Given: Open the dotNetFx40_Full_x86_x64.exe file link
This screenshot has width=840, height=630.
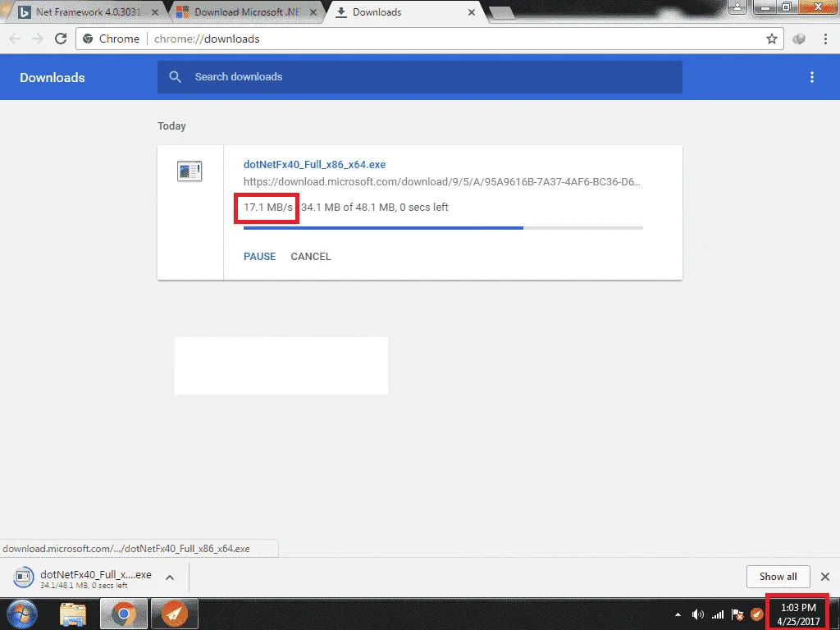Looking at the screenshot, I should 314,164.
